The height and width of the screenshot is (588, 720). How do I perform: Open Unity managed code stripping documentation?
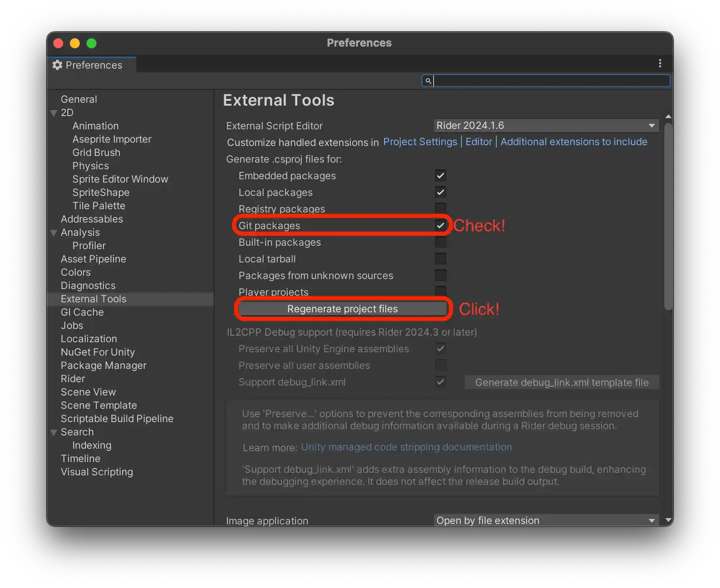pyautogui.click(x=406, y=447)
